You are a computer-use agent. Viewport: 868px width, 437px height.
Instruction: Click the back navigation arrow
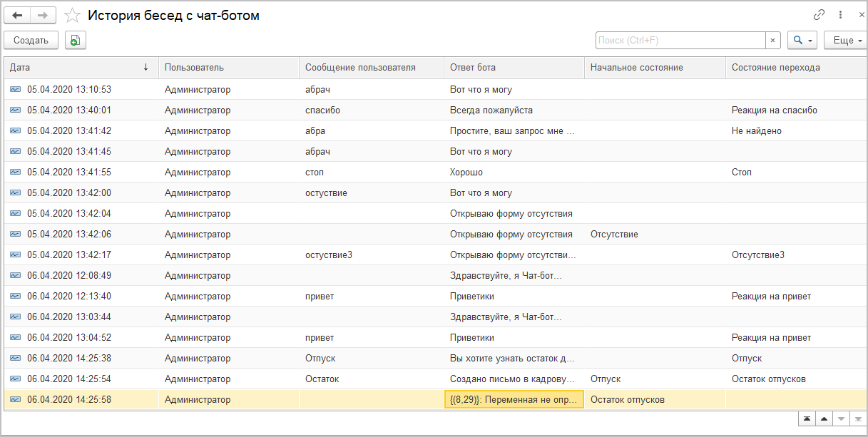tap(18, 15)
